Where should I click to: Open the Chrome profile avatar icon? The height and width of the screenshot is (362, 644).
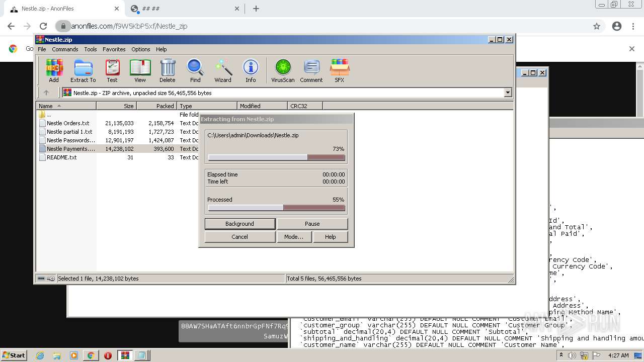coord(617,26)
